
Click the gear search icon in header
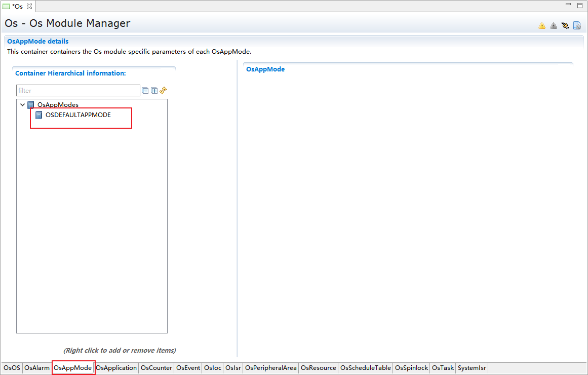pyautogui.click(x=565, y=25)
